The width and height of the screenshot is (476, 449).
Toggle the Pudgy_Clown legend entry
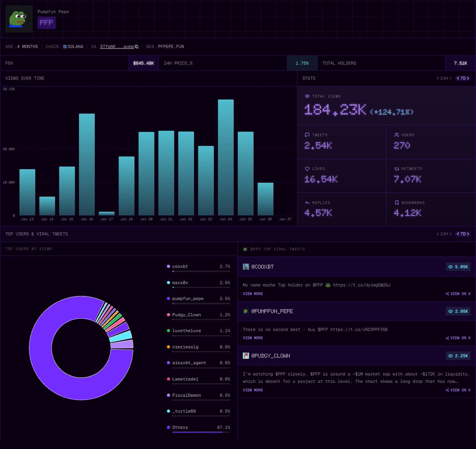(186, 315)
